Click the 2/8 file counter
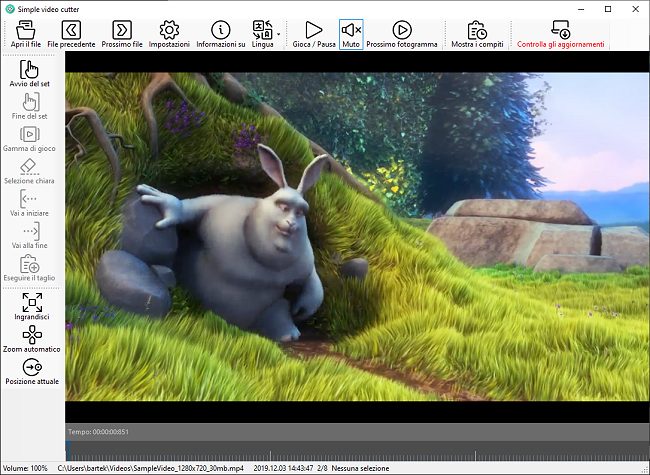The width and height of the screenshot is (650, 475). click(x=322, y=468)
